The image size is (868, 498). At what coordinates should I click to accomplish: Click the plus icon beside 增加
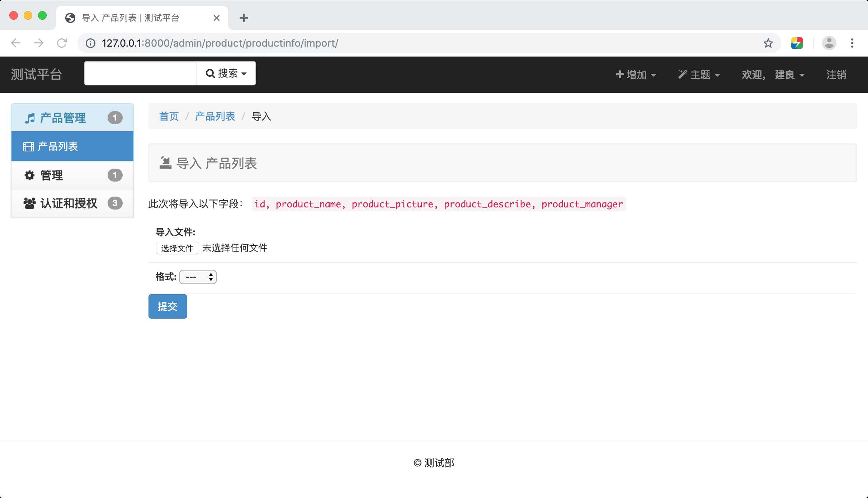coord(620,74)
